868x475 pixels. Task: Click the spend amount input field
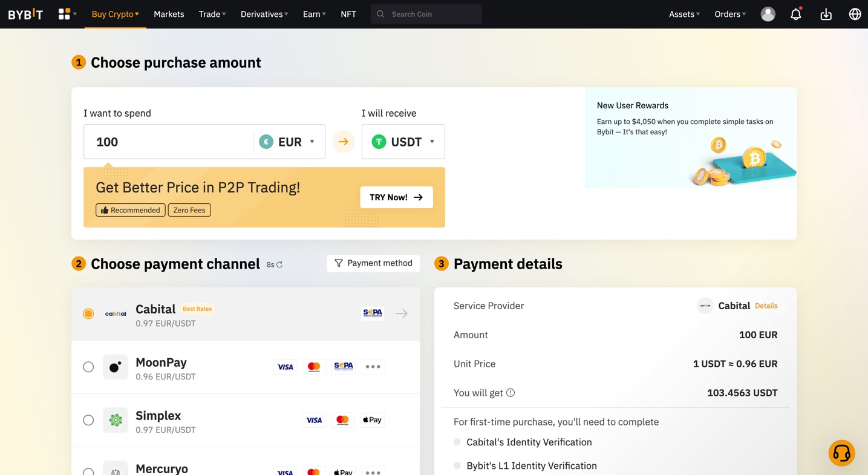click(169, 142)
